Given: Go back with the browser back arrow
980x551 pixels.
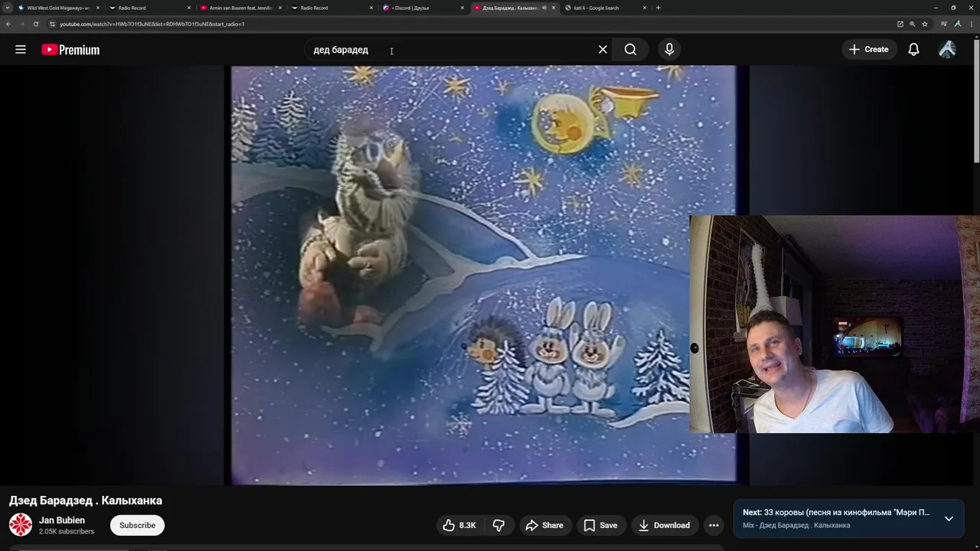Looking at the screenshot, I should 8,24.
